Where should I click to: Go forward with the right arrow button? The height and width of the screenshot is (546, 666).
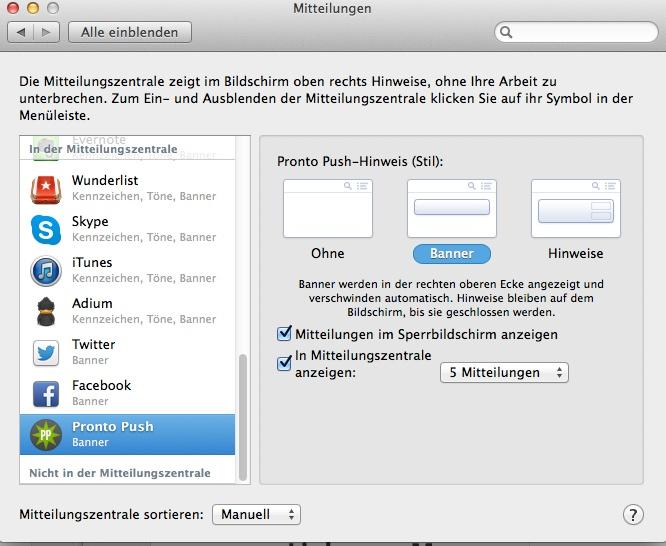(x=47, y=32)
